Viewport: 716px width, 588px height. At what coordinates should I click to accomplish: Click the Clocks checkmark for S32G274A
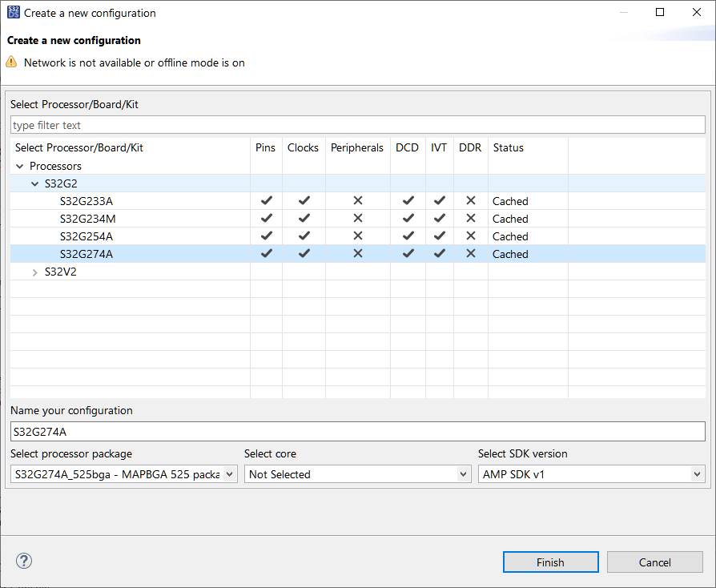(303, 254)
